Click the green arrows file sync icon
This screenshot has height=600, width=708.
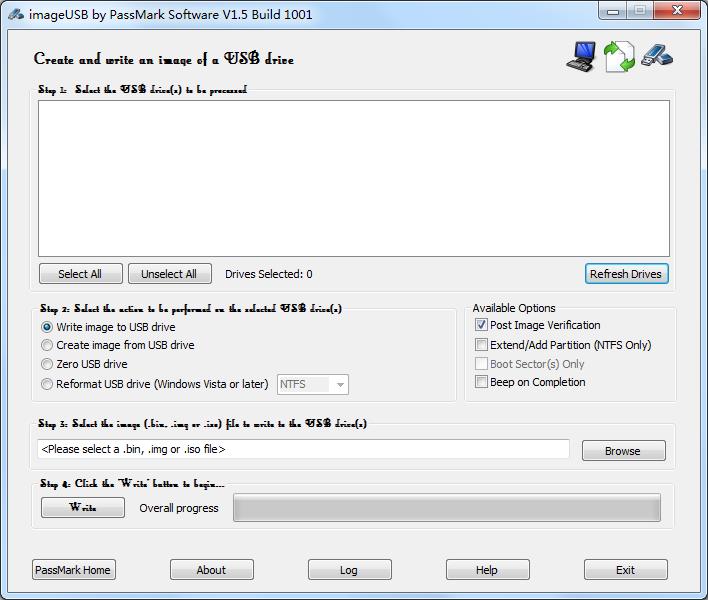[620, 56]
